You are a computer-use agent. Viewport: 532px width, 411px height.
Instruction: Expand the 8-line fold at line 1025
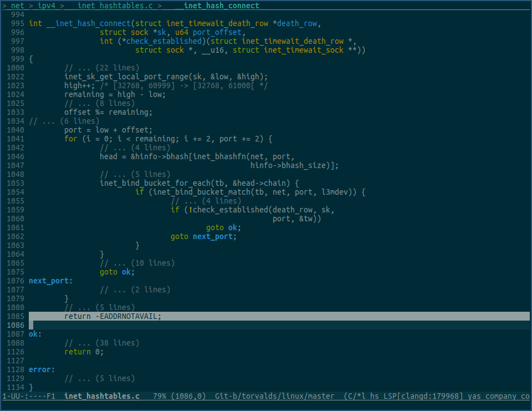[100, 103]
